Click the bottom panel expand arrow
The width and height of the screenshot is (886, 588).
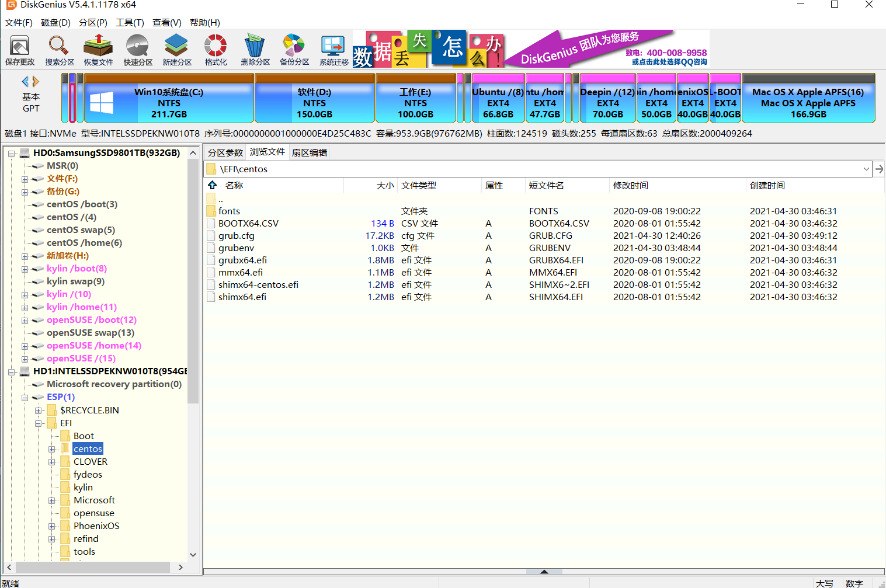(544, 572)
